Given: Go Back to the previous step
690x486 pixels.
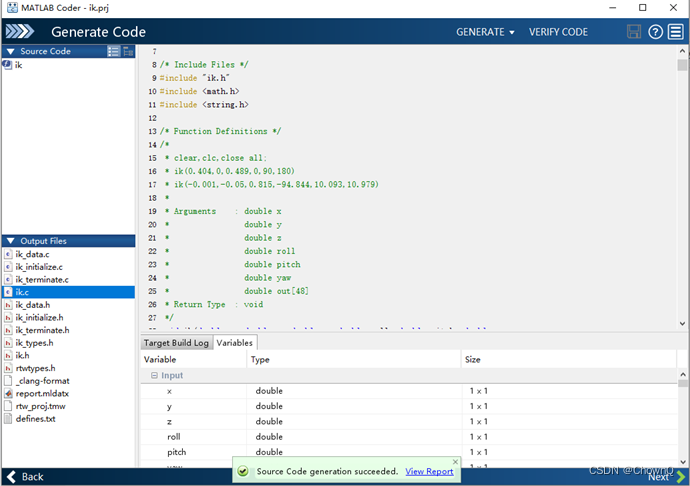Looking at the screenshot, I should pos(24,476).
